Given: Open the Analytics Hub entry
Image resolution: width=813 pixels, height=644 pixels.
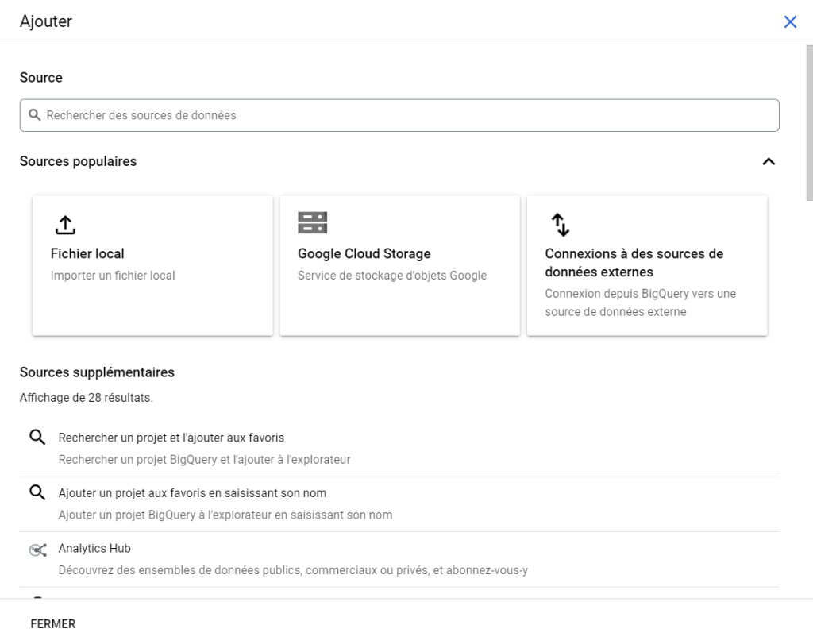Looking at the screenshot, I should pos(94,549).
